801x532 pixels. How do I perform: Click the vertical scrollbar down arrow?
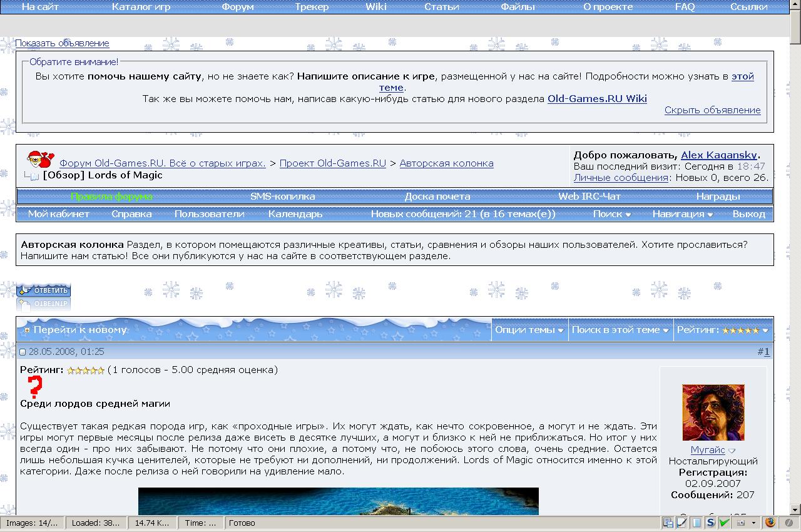[x=795, y=509]
